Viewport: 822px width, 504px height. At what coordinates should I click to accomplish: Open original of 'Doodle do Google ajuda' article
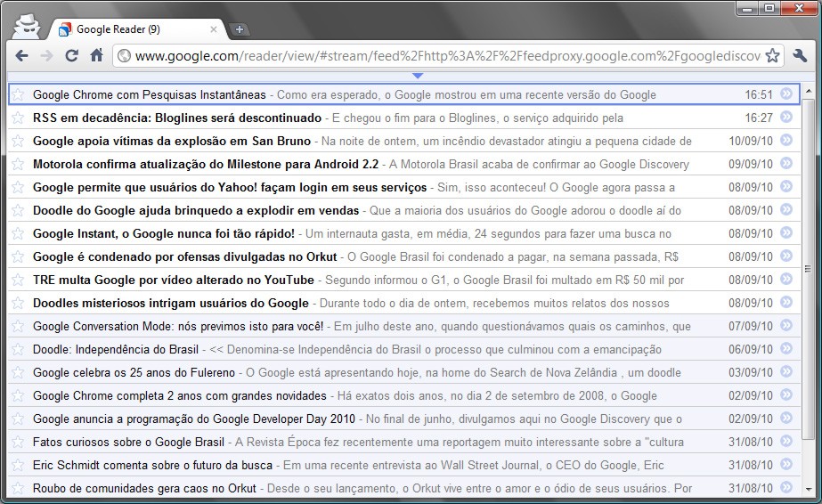tap(785, 209)
